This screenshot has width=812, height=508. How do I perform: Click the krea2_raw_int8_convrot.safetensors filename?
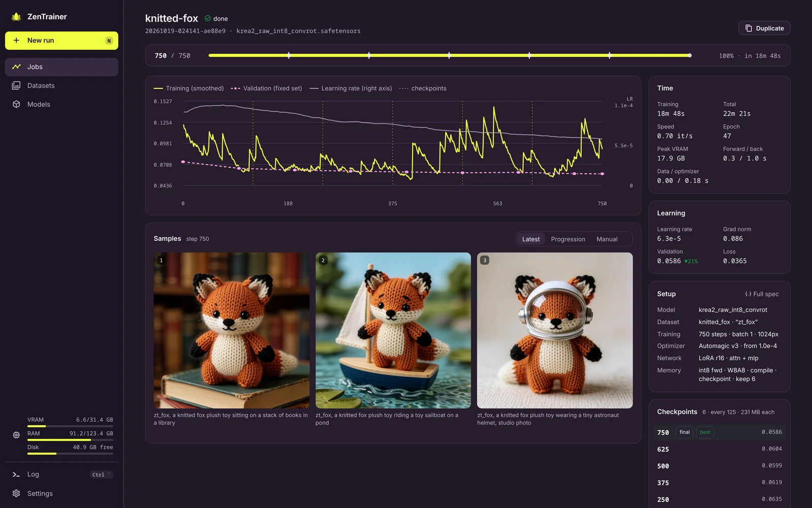pyautogui.click(x=298, y=31)
